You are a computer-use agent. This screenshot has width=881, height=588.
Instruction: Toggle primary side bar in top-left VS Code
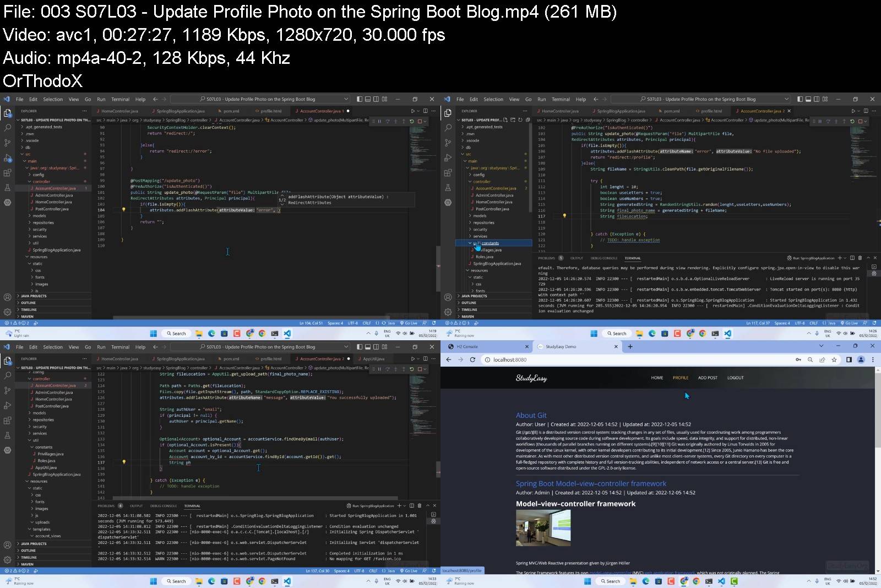(x=360, y=99)
